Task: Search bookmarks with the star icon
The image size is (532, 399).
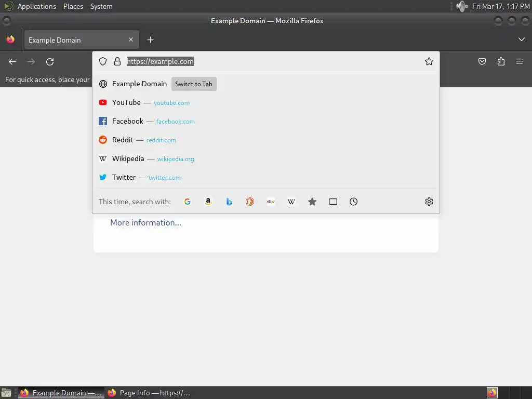Action: 312,202
